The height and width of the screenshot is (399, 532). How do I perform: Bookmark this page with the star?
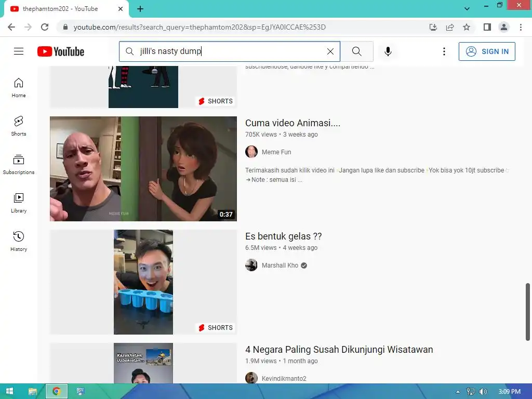(x=467, y=27)
